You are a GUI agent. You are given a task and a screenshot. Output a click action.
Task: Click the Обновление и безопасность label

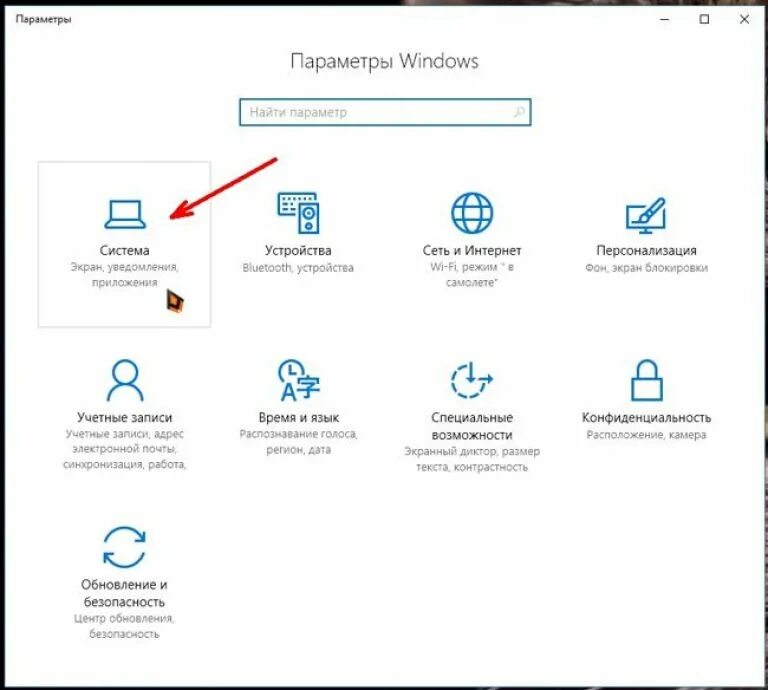(124, 593)
